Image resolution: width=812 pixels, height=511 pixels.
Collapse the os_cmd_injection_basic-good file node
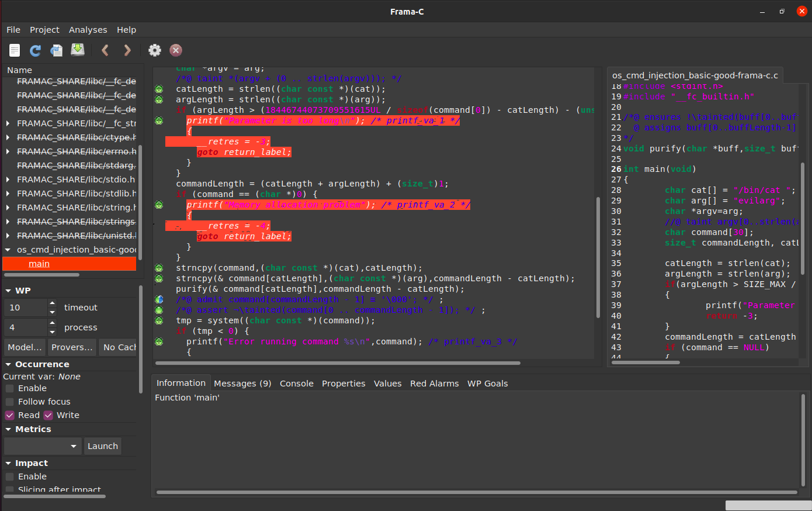coord(8,250)
